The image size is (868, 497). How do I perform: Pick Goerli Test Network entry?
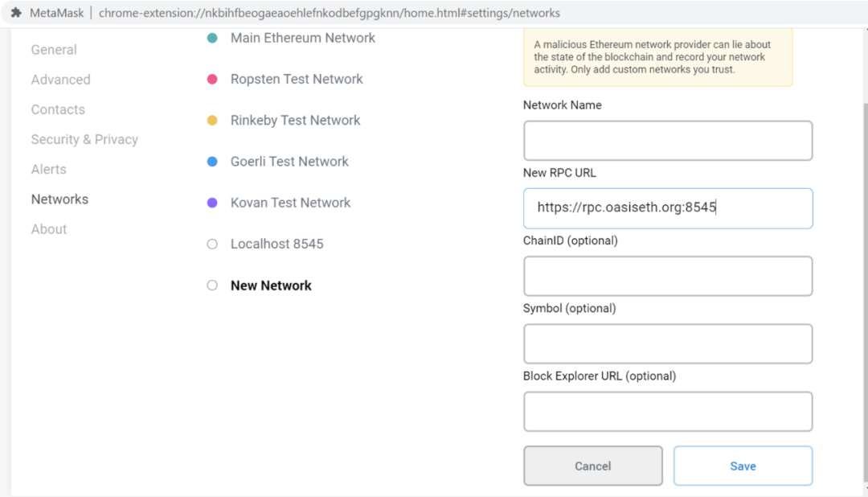(289, 161)
